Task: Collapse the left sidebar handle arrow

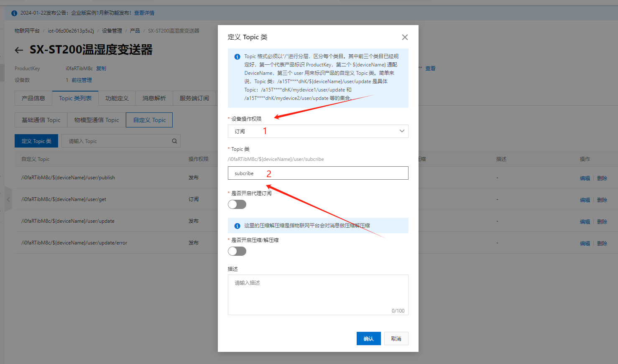Action: (8, 199)
